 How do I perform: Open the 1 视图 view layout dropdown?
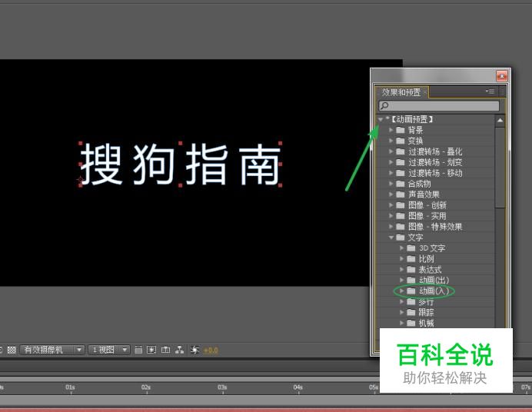tap(109, 350)
